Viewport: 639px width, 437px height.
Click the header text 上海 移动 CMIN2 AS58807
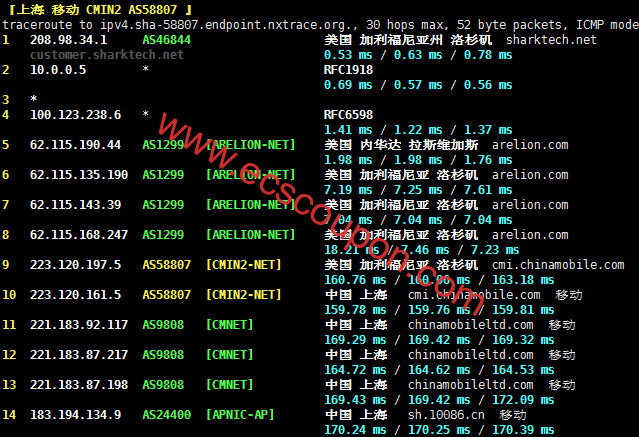(x=97, y=9)
